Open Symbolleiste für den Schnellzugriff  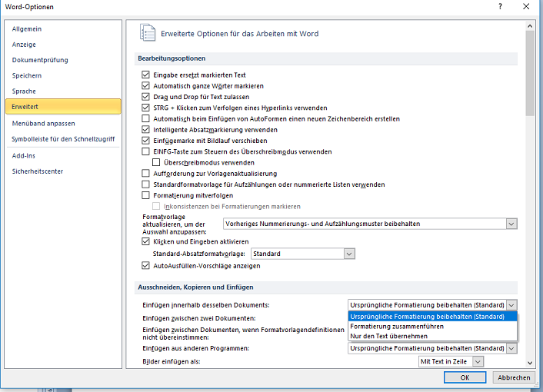coord(63,139)
